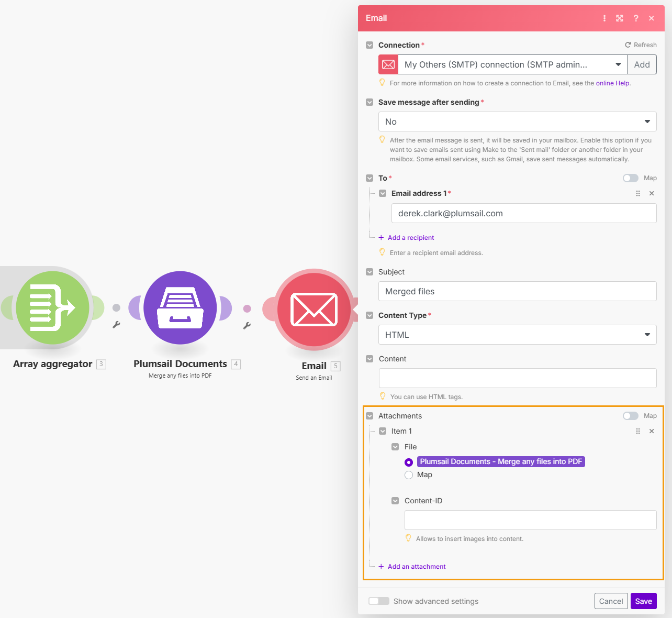This screenshot has height=618, width=672.
Task: Grab drag handle of Email address 1
Action: 638,193
